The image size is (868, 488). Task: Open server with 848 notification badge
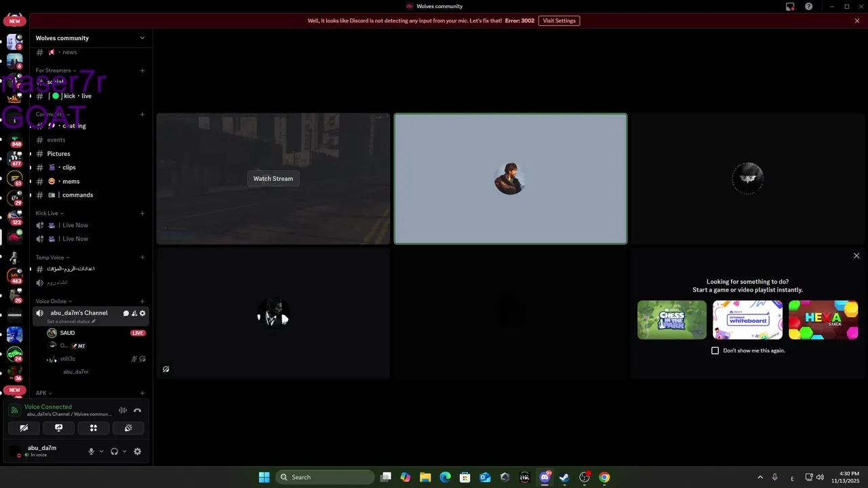point(15,140)
